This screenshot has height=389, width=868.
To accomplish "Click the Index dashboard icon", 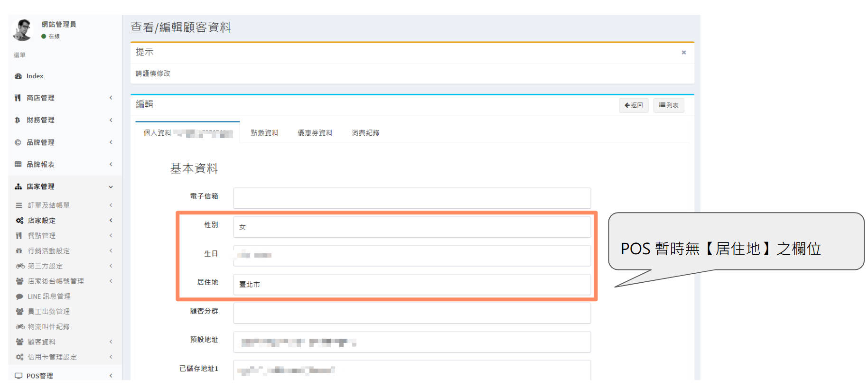I will [x=18, y=76].
